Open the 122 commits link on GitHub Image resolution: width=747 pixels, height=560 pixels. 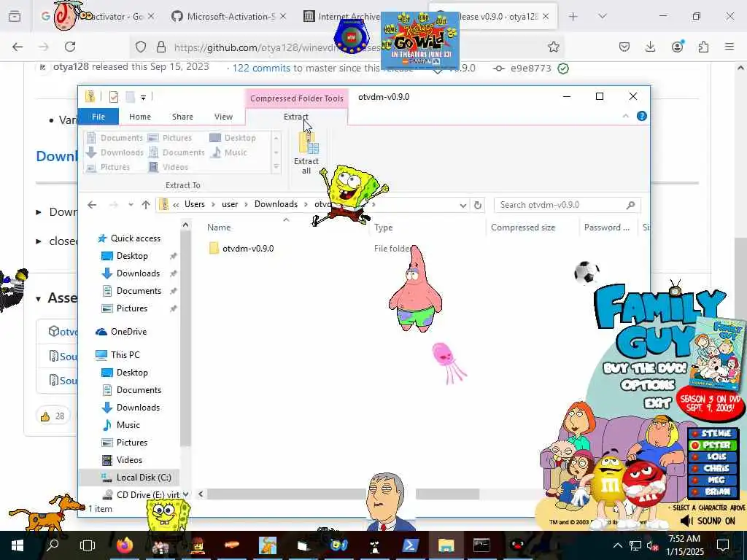click(x=261, y=68)
